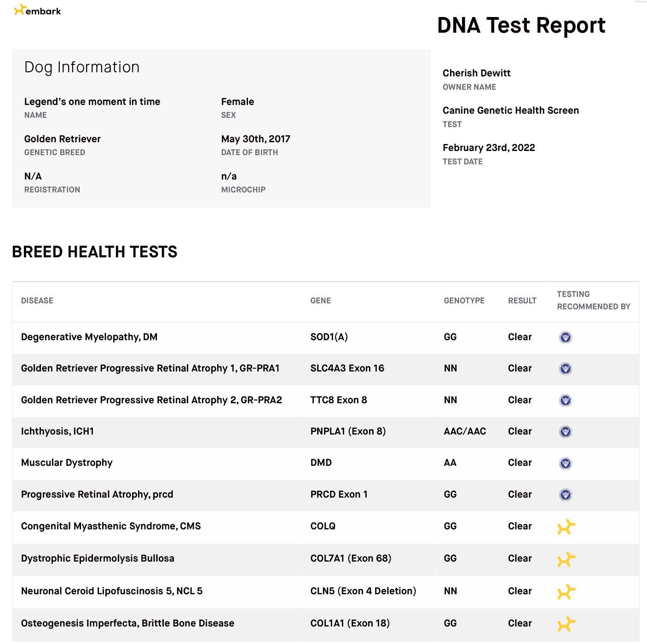Click the DISEASE column header
The height and width of the screenshot is (644, 647).
37,301
